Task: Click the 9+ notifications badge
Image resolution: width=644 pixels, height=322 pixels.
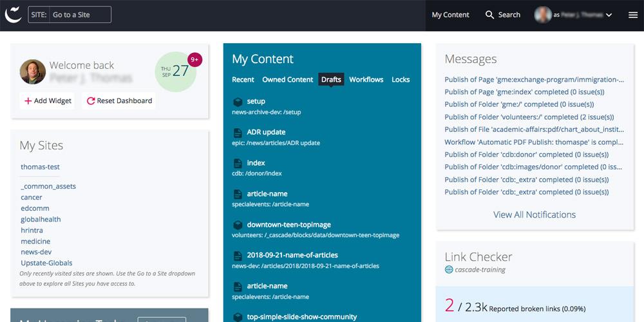Action: 194,59
